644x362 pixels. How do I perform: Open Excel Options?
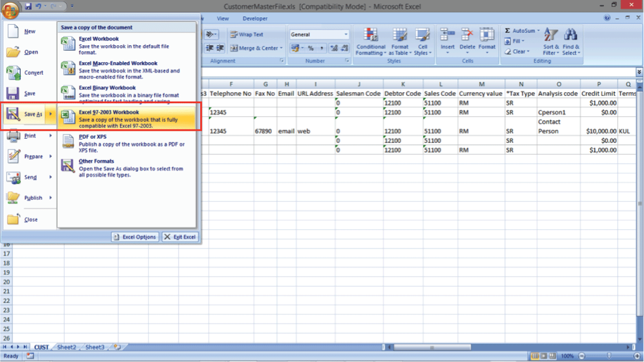click(x=135, y=237)
